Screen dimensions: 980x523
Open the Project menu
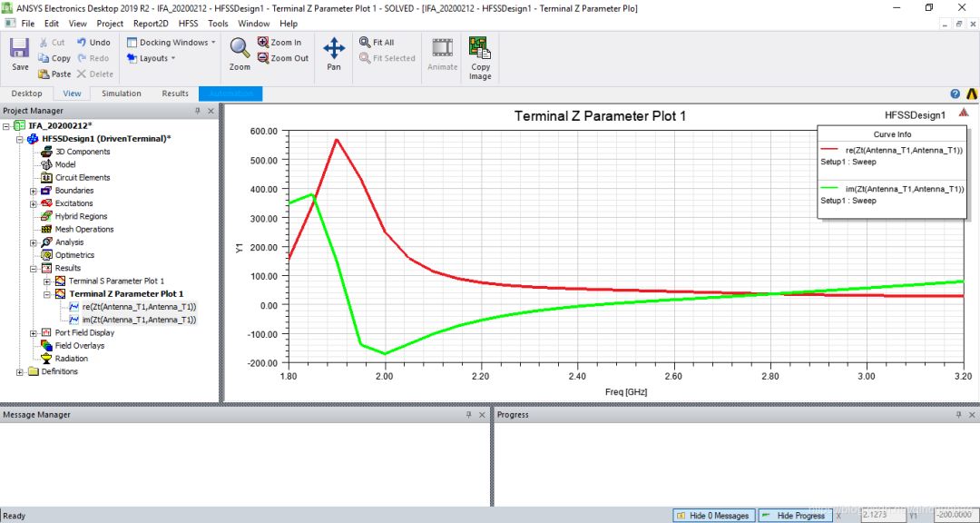click(x=110, y=23)
